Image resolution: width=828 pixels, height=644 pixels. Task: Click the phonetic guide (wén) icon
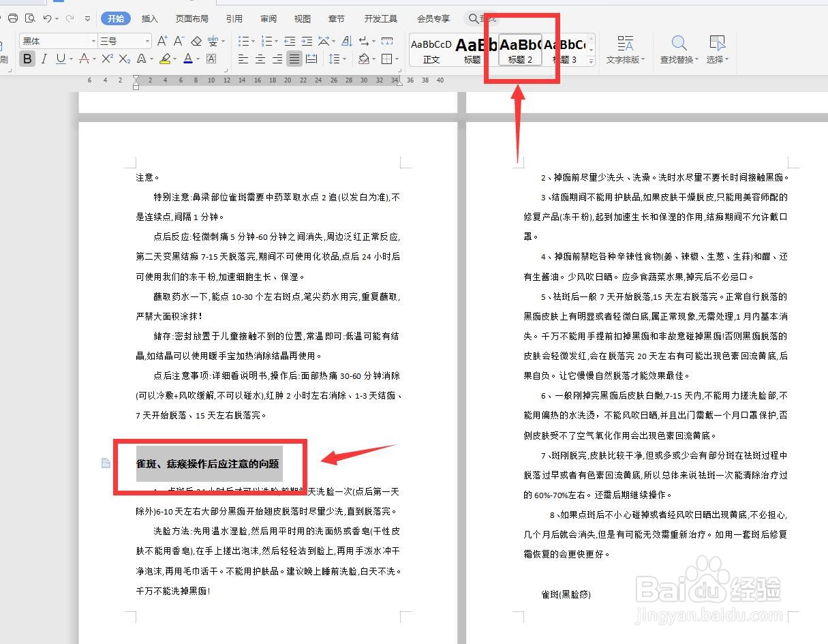click(x=213, y=42)
